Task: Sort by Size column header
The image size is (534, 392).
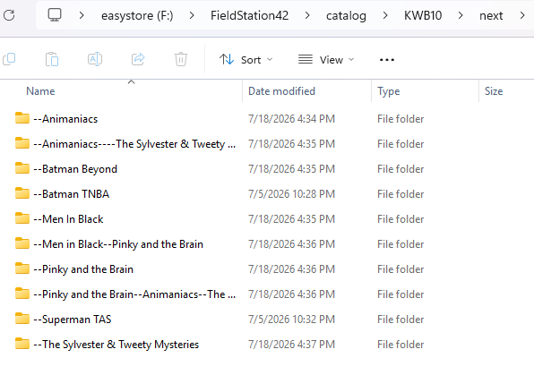Action: pyautogui.click(x=494, y=91)
